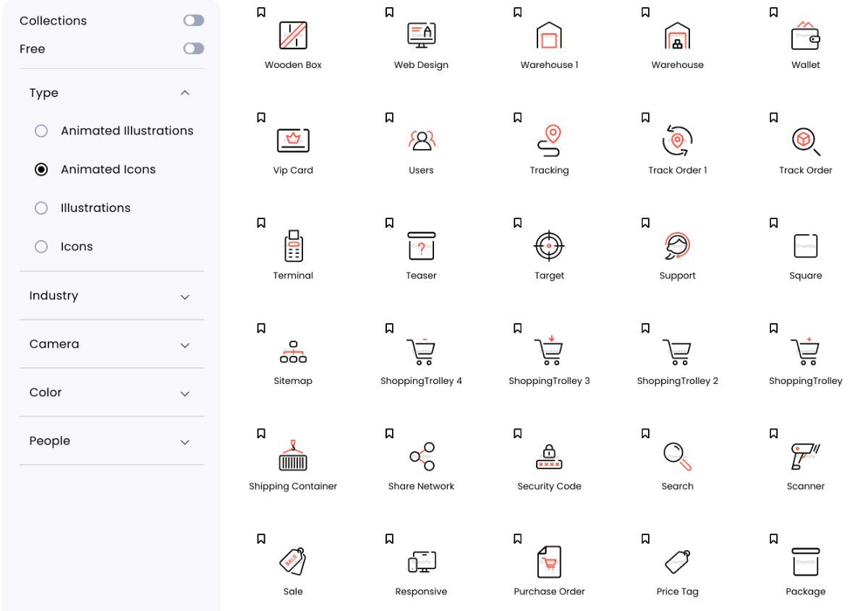Click the Share Network icon
This screenshot has height=611, width=868.
(x=421, y=457)
